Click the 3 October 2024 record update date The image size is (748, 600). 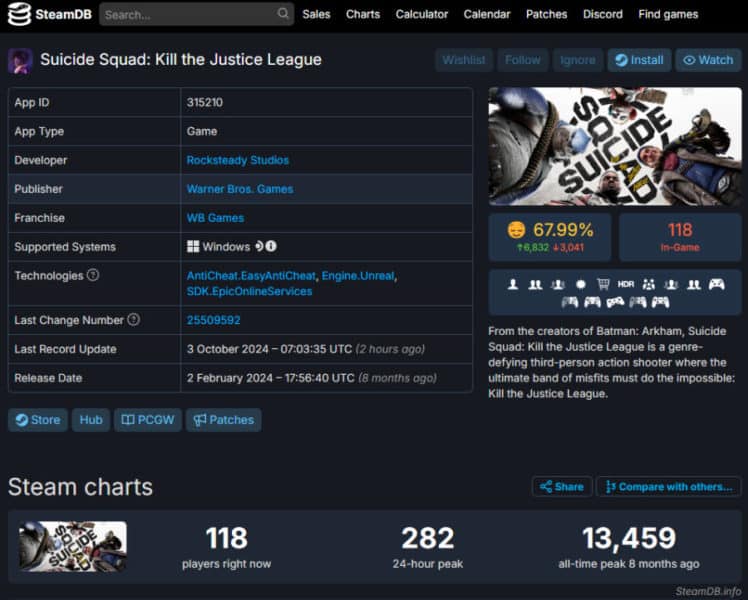[x=269, y=349]
